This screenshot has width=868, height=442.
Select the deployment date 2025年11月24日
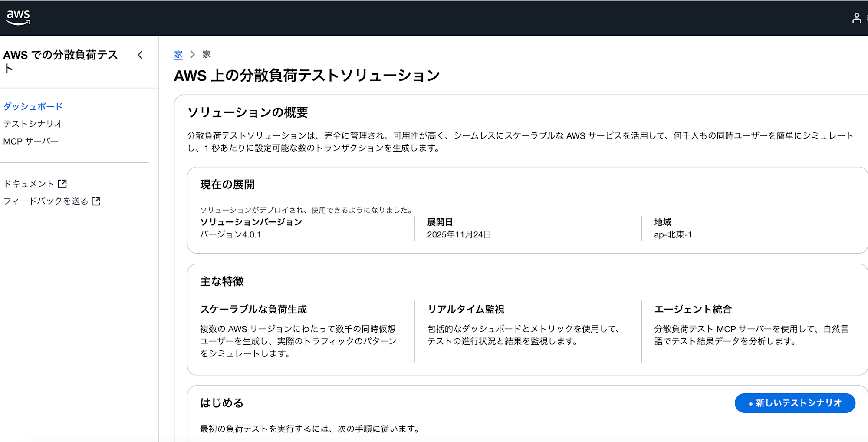(459, 234)
